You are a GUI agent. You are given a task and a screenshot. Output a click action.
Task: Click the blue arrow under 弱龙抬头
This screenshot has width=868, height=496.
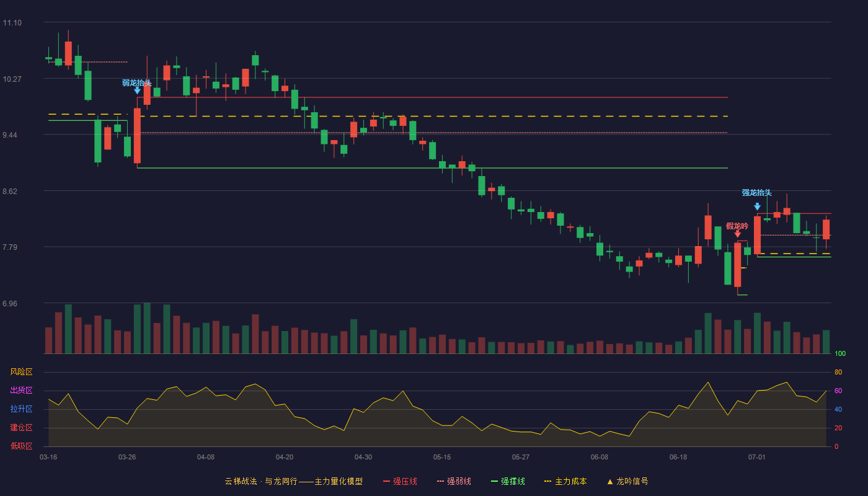tap(137, 91)
